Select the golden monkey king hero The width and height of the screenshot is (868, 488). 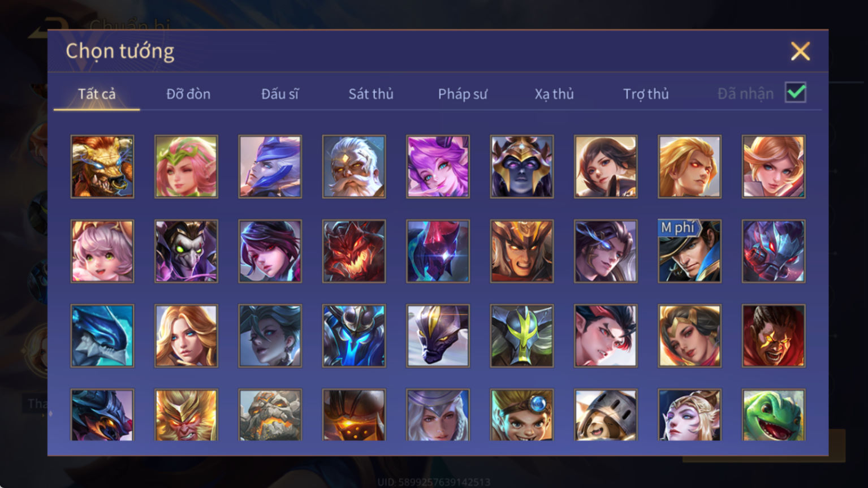click(x=186, y=415)
